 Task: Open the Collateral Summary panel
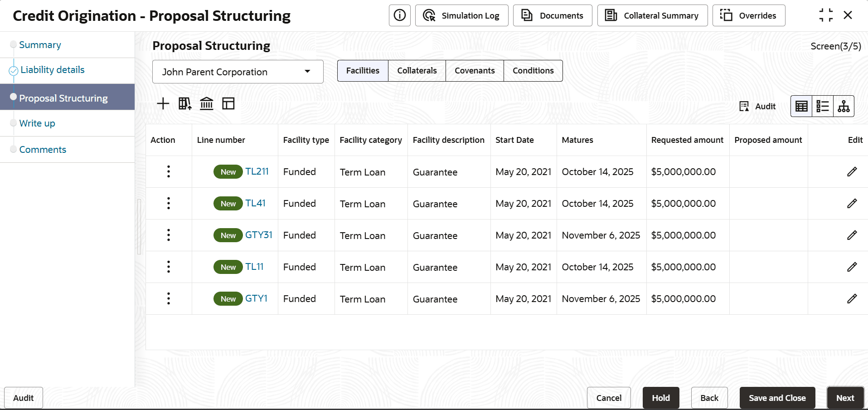652,15
